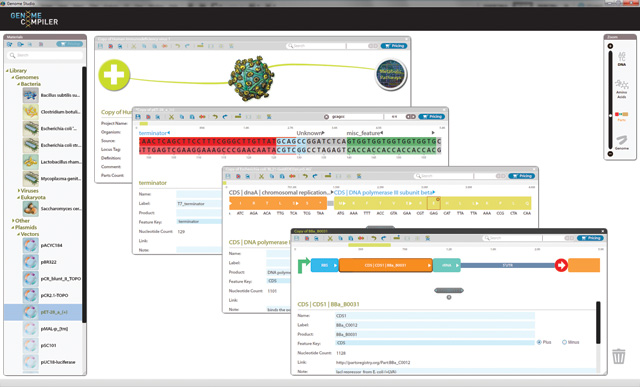Collapse the Bacteria tree node

tap(18, 84)
